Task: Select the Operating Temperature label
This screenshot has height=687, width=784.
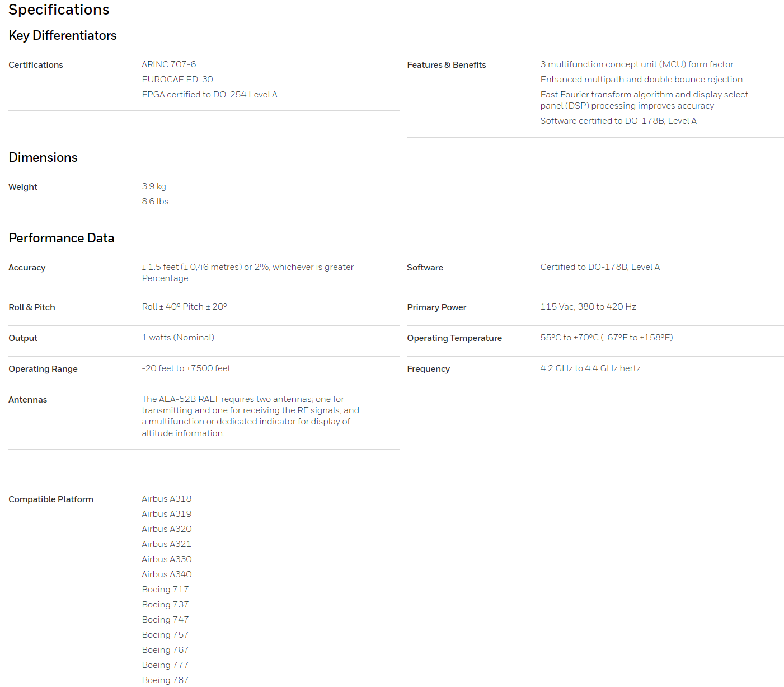Action: 454,338
